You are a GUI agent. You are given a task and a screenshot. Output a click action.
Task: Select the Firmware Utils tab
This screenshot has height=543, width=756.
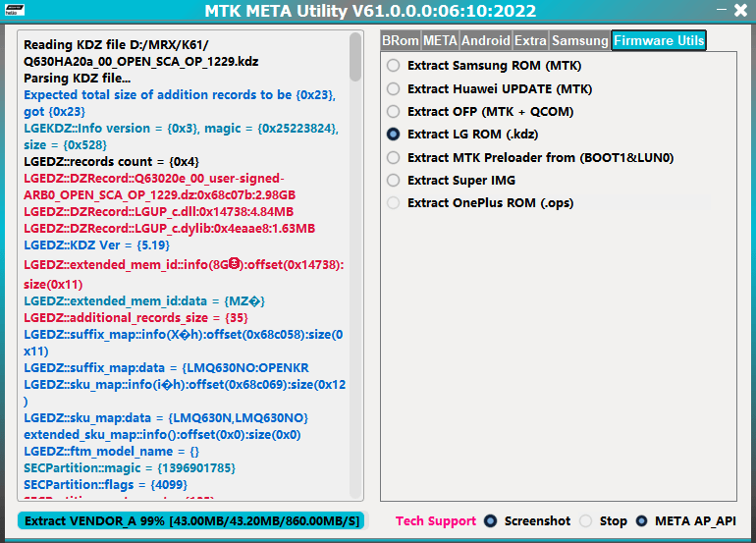[x=659, y=40]
